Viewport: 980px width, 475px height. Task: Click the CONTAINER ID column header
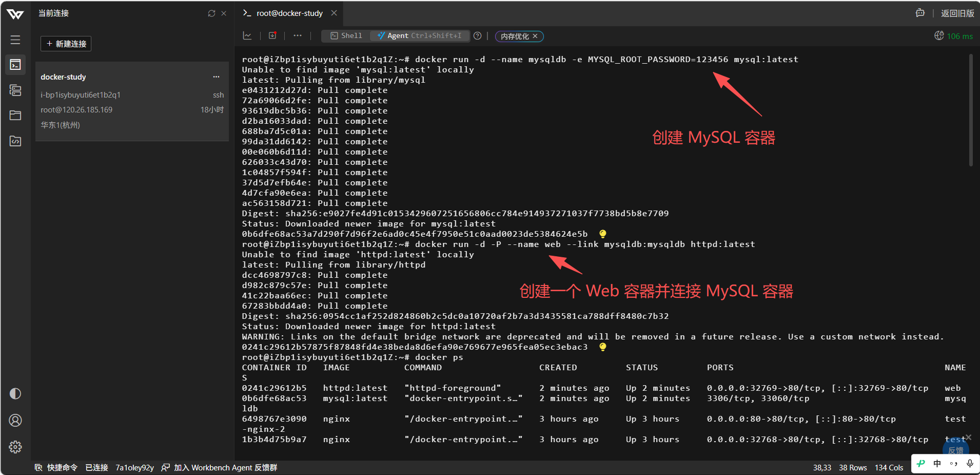pyautogui.click(x=274, y=368)
